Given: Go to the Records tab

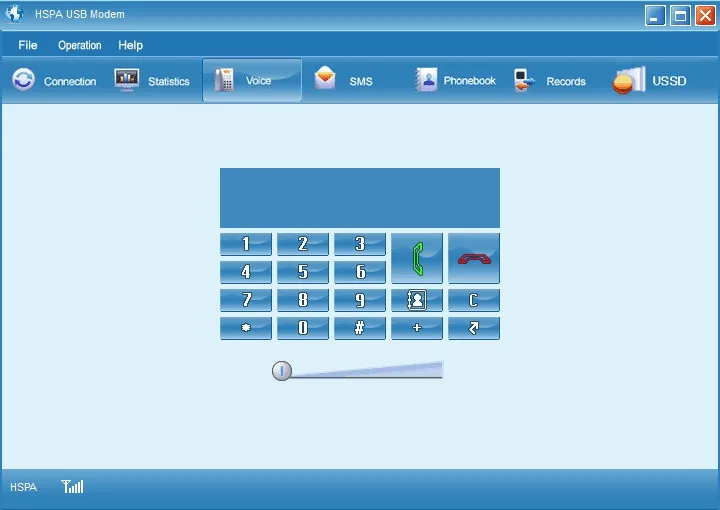Looking at the screenshot, I should point(550,81).
